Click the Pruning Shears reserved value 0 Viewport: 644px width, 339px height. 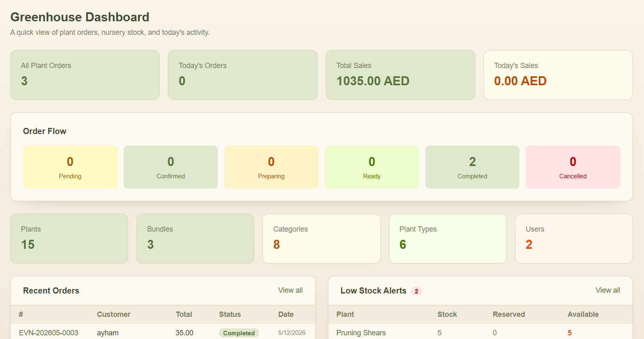click(x=495, y=333)
